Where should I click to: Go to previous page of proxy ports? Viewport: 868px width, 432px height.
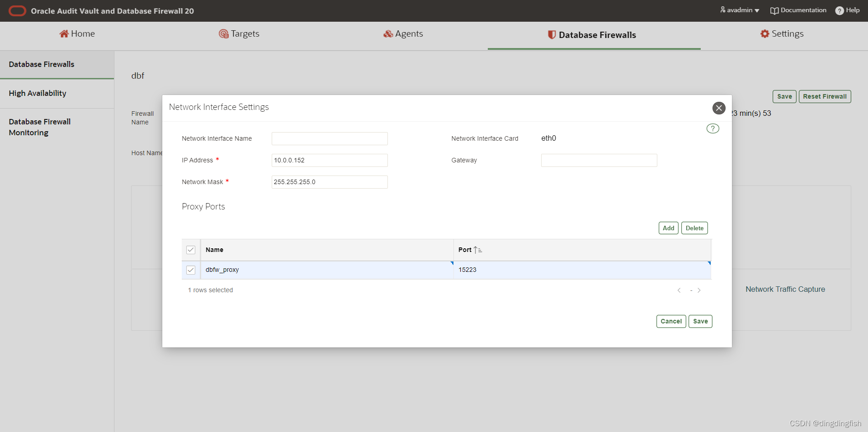point(679,290)
